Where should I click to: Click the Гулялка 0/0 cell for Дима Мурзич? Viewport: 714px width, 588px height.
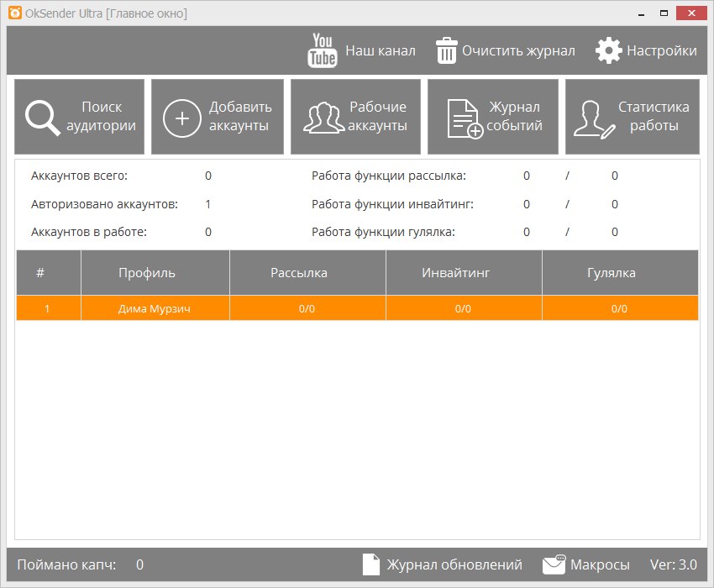[x=620, y=308]
